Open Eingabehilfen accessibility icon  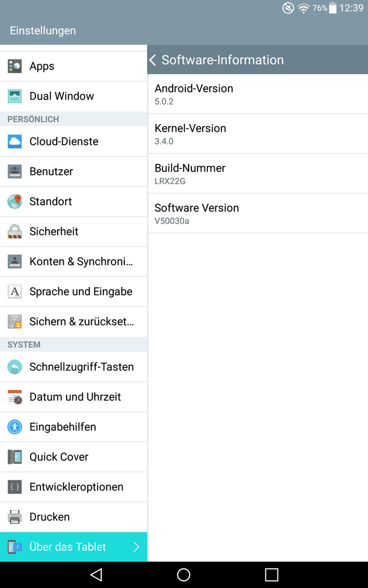click(x=15, y=427)
